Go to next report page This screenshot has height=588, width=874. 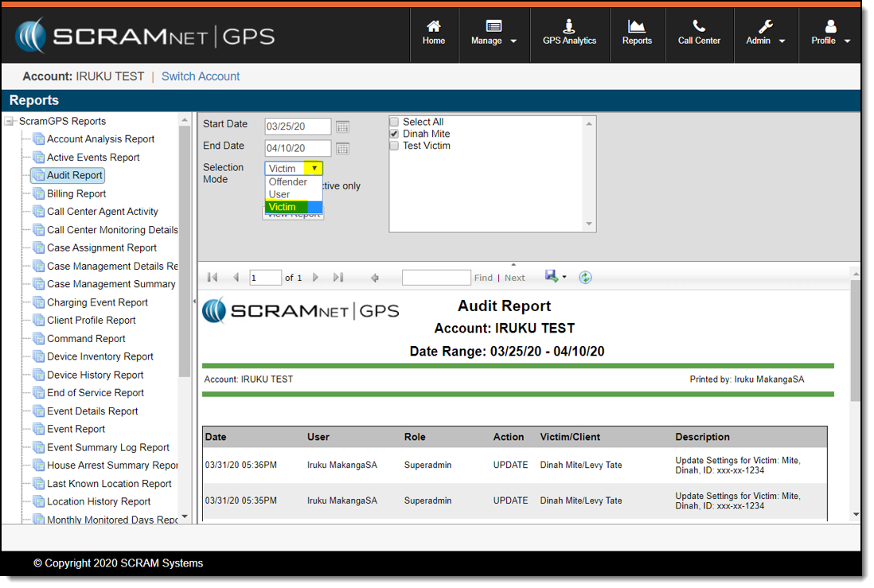tap(315, 278)
